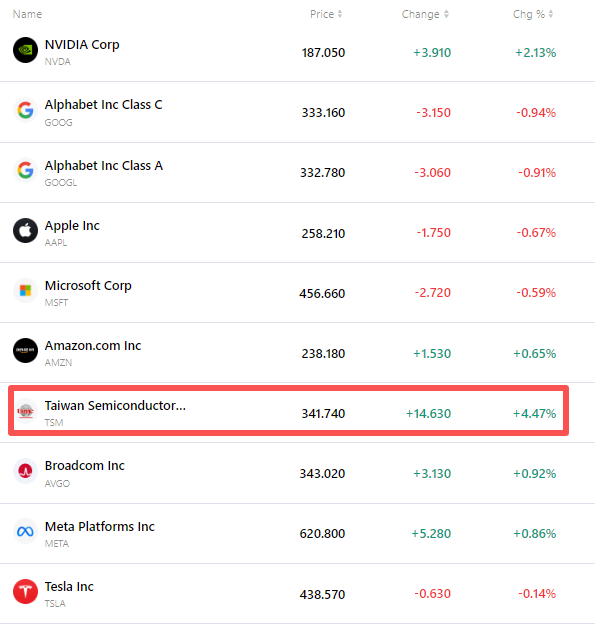Click the TSMC logo icon

[x=25, y=411]
